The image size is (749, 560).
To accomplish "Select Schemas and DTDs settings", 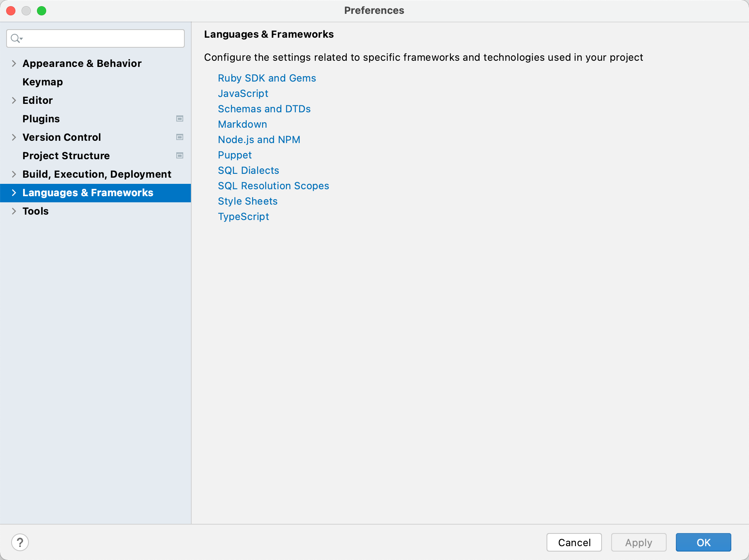I will 264,108.
